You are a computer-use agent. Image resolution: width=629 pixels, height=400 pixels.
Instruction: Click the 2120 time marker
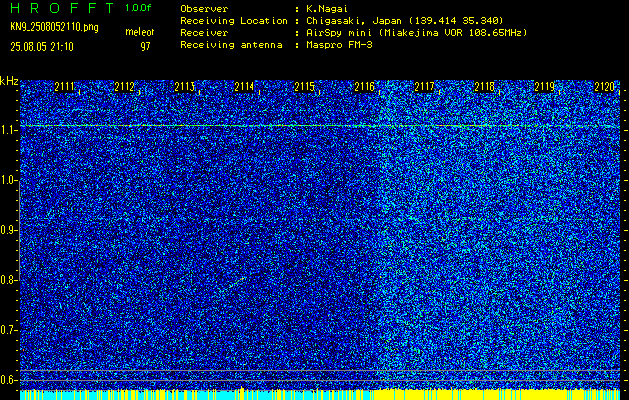pyautogui.click(x=605, y=87)
